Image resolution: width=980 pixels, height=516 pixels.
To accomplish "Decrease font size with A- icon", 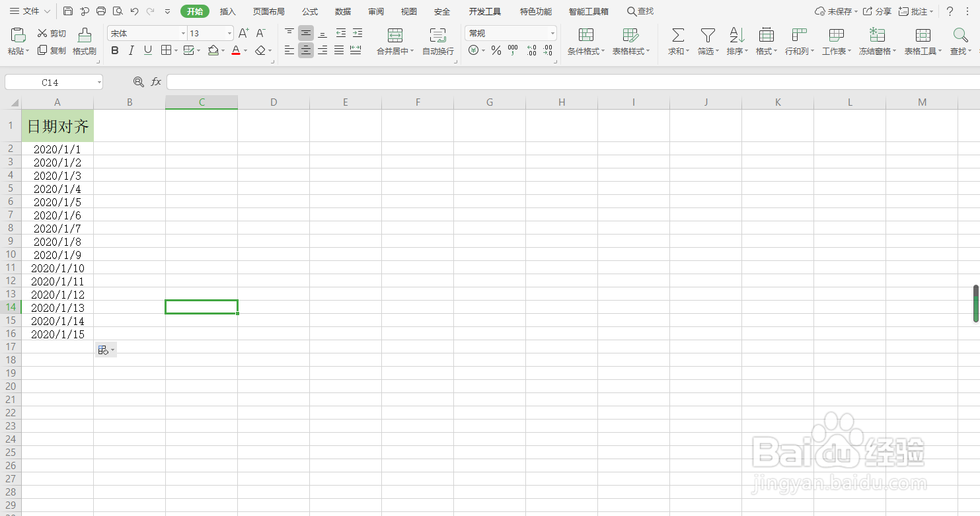I will (x=260, y=33).
